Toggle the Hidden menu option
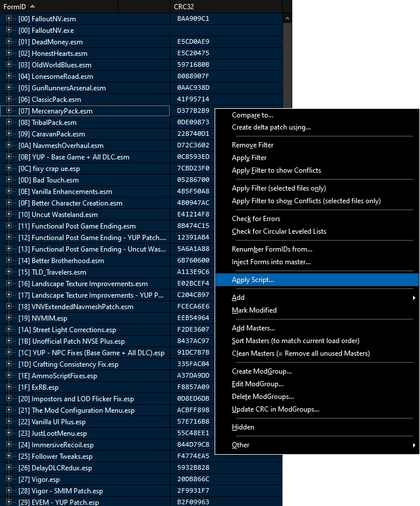The height and width of the screenshot is (506, 420). (x=243, y=427)
